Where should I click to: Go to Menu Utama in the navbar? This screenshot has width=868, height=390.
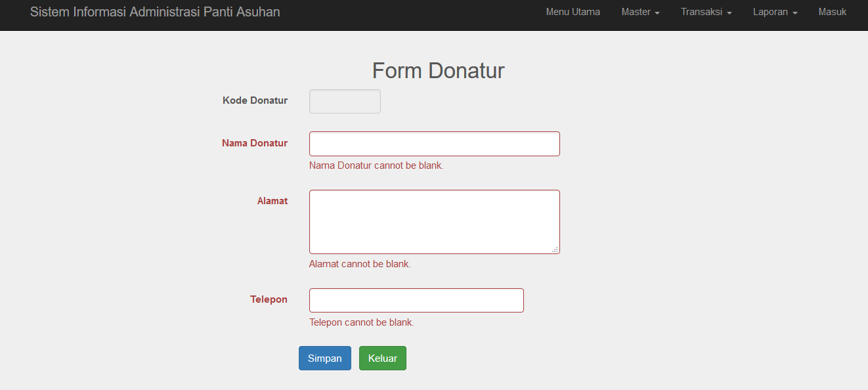[x=573, y=12]
